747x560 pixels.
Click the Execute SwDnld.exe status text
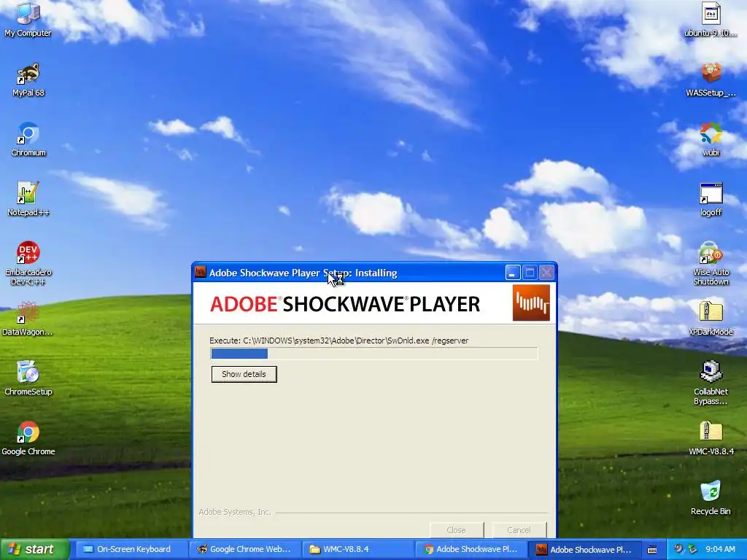click(x=338, y=341)
